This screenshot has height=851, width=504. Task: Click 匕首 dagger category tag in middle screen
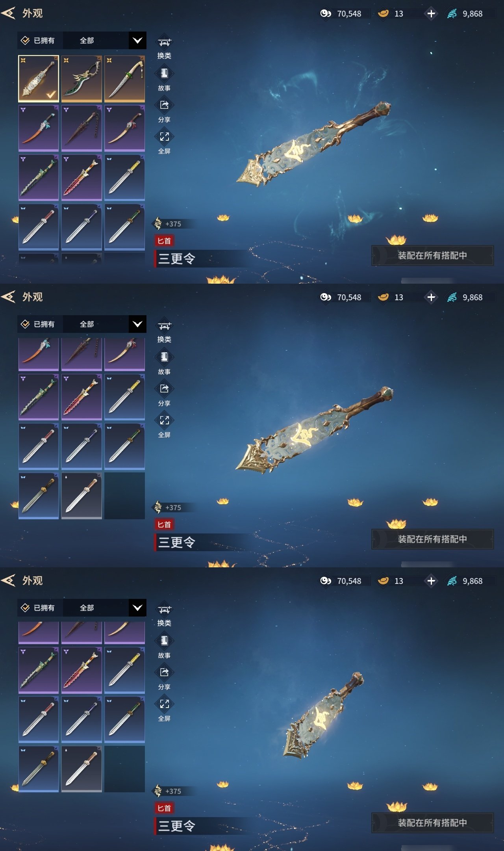[164, 524]
